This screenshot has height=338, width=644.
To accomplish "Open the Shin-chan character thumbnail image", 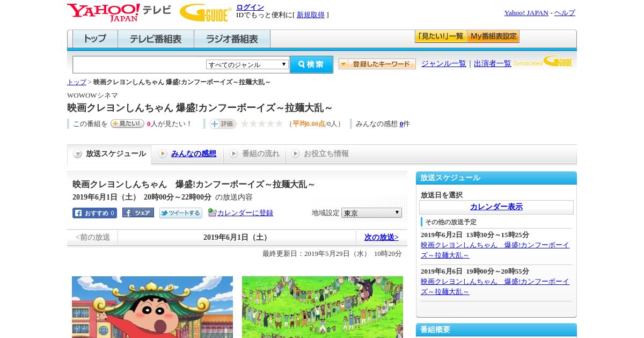I will [x=152, y=307].
